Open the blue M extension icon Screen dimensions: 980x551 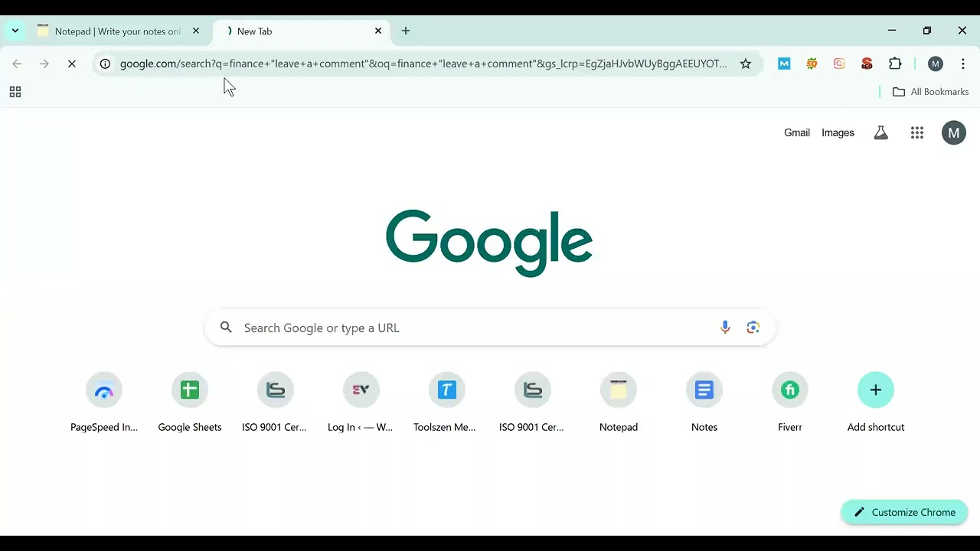coord(784,64)
